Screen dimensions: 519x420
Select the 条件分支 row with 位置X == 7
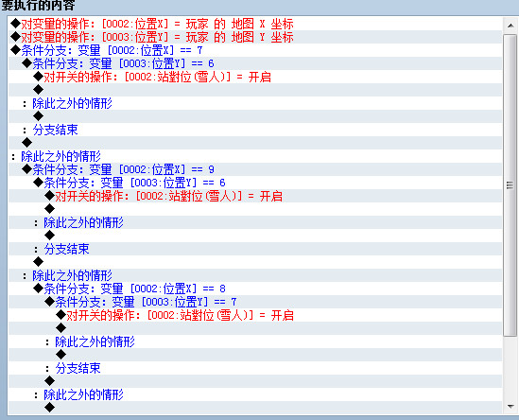pyautogui.click(x=255, y=50)
